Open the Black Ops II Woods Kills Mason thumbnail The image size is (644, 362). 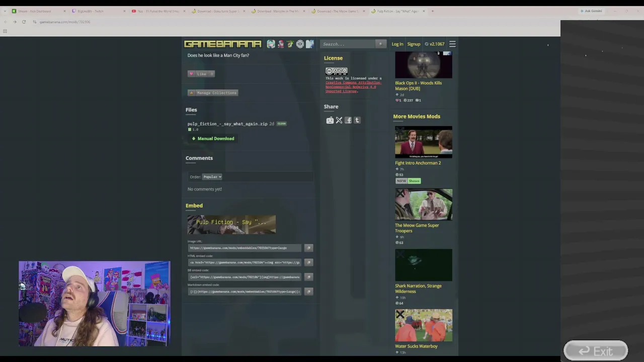click(424, 64)
